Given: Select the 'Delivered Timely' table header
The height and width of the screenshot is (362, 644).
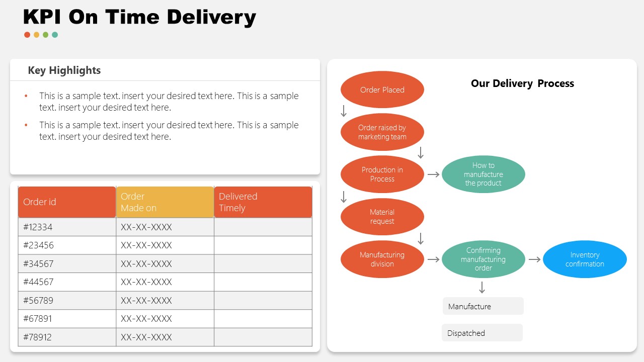Looking at the screenshot, I should coord(263,202).
